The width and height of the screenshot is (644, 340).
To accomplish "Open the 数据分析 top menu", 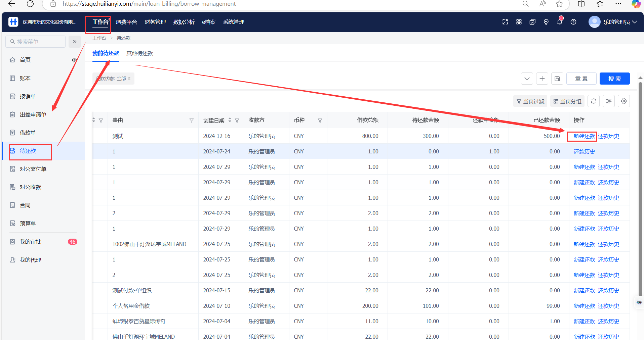I will 184,22.
